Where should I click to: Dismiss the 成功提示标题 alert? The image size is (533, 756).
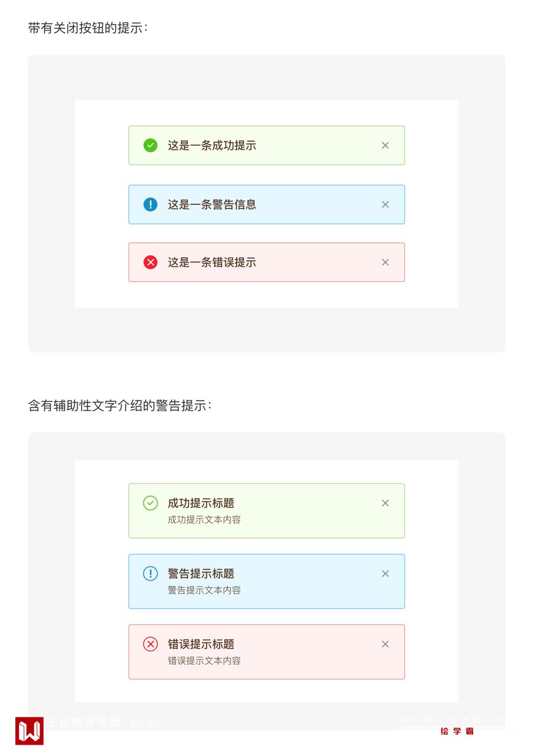coord(385,503)
